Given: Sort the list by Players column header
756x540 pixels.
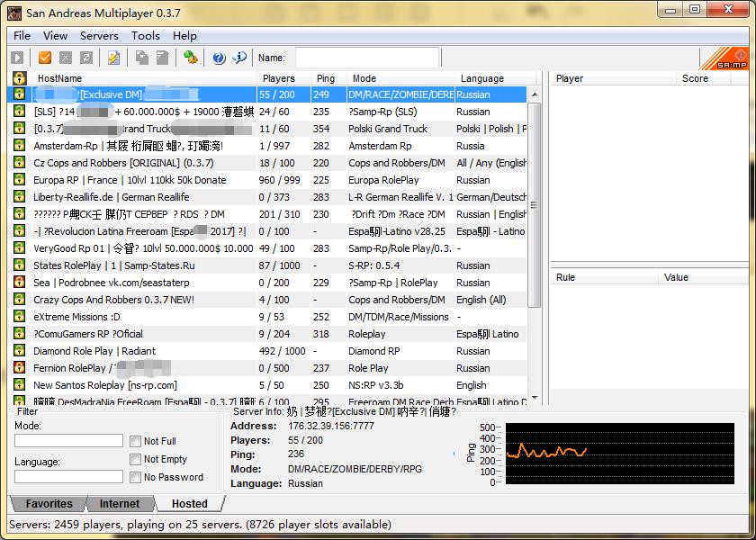Looking at the screenshot, I should pyautogui.click(x=279, y=78).
